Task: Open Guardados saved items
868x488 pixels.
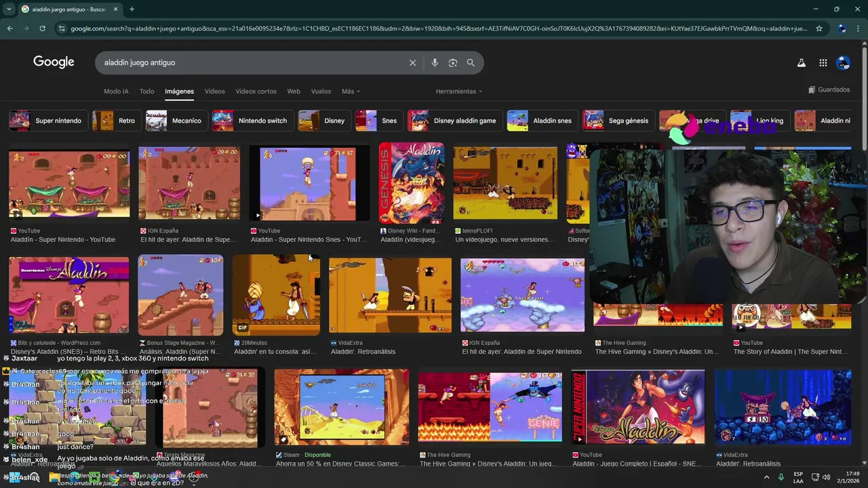Action: coord(829,89)
